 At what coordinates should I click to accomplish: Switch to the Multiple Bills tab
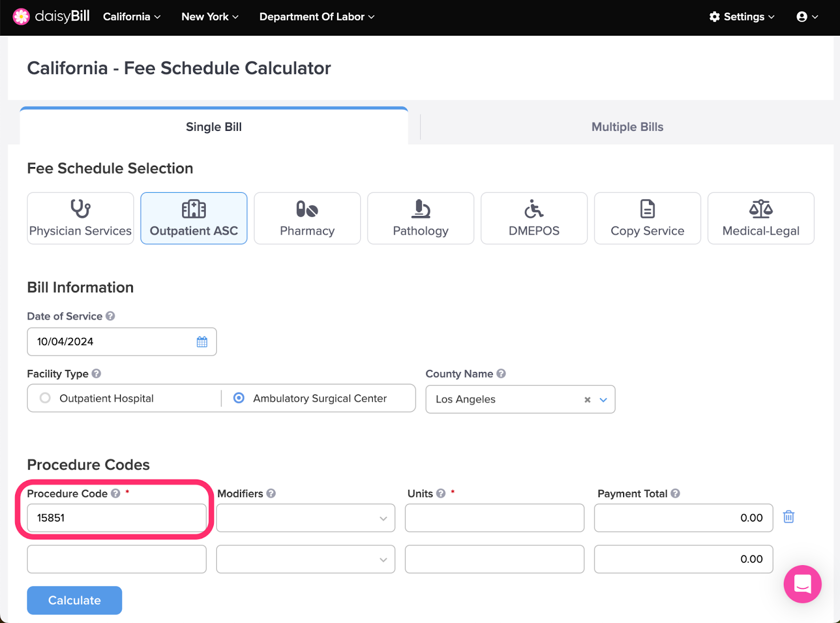click(x=627, y=127)
